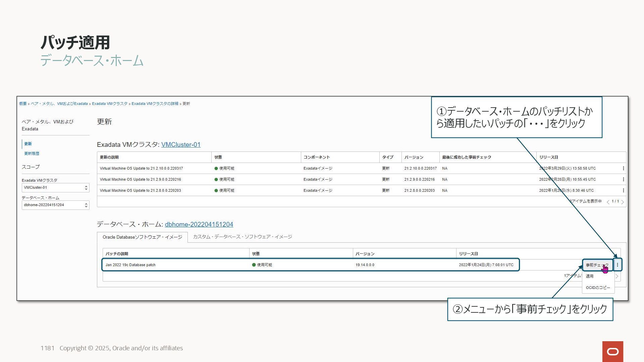Open actions menu for 21.2.8.0.0.220203 update row
The height and width of the screenshot is (362, 644).
tap(623, 190)
